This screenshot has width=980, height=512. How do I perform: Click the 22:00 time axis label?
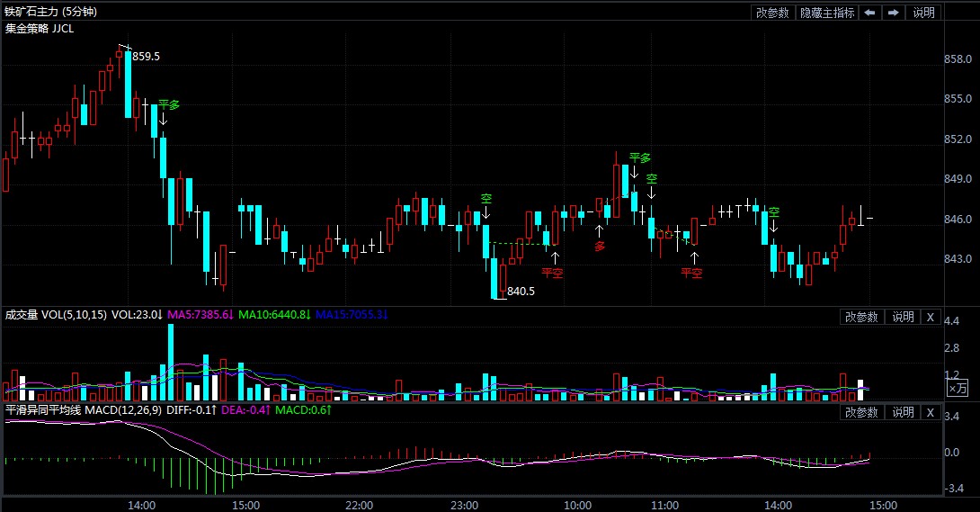click(360, 505)
